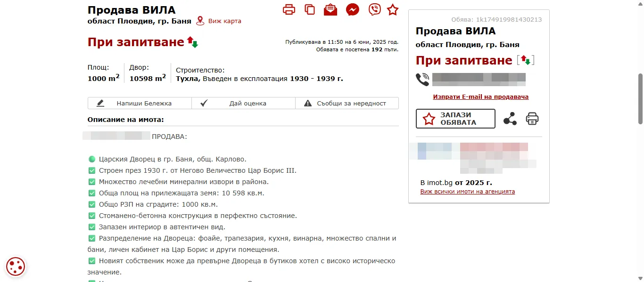This screenshot has width=644, height=282.
Task: Click the print icon in top toolbar
Action: [x=289, y=9]
